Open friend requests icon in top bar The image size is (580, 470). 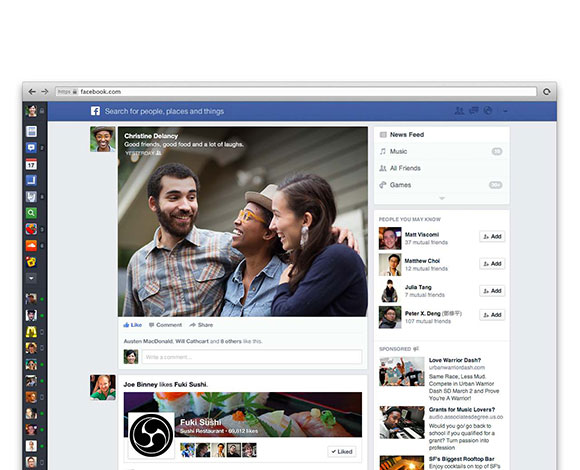click(459, 111)
